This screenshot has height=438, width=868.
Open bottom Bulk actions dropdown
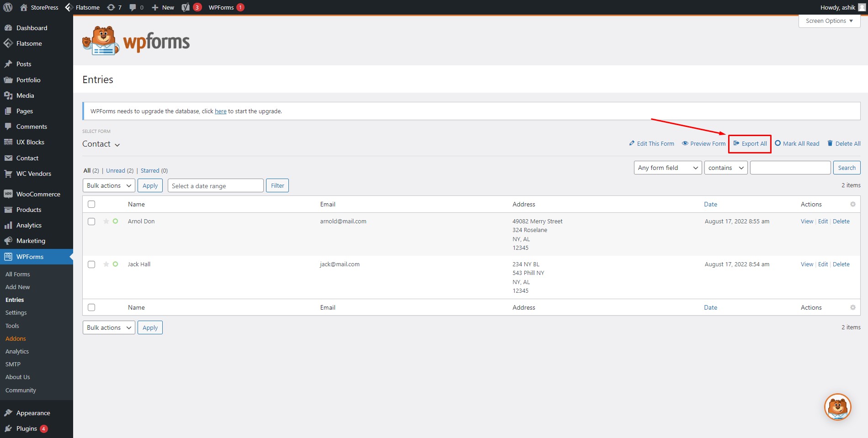tap(109, 327)
